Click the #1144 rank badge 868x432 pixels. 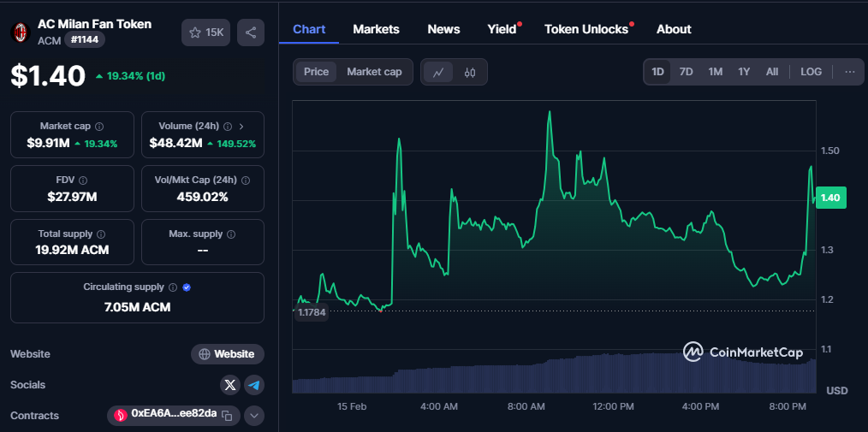(x=85, y=39)
